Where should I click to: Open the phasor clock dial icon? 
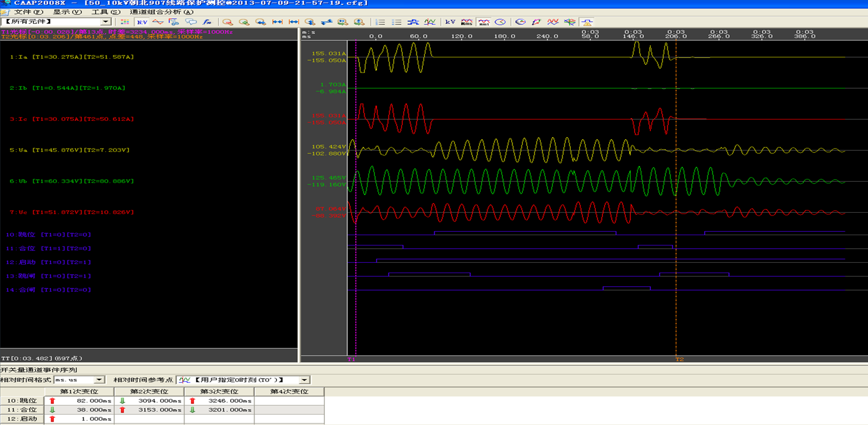[x=500, y=22]
